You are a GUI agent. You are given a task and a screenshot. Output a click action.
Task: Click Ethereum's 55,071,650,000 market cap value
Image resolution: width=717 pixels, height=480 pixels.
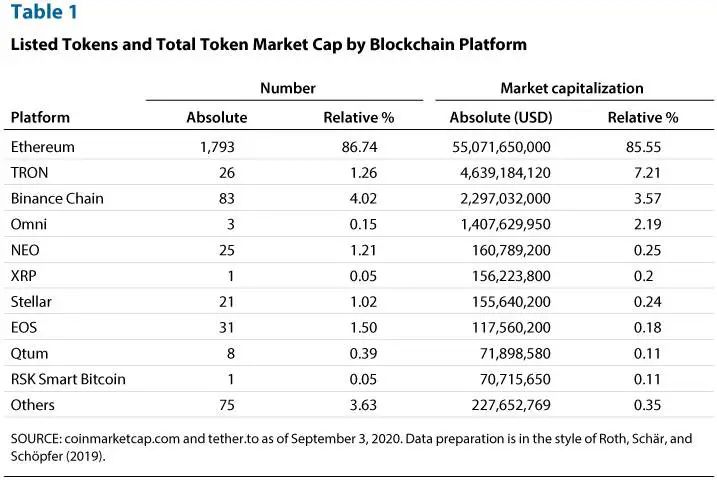(x=500, y=147)
